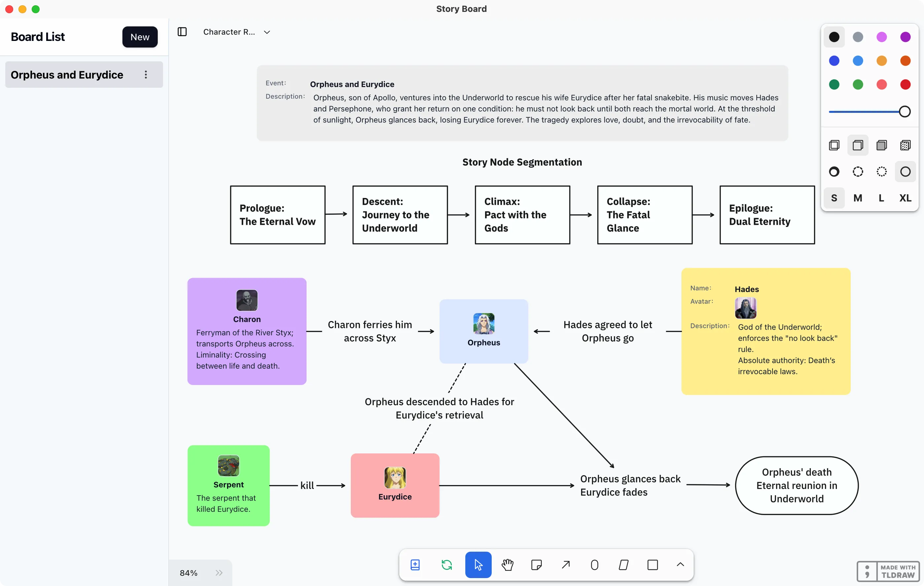
Task: Click the New board button
Action: pos(140,37)
